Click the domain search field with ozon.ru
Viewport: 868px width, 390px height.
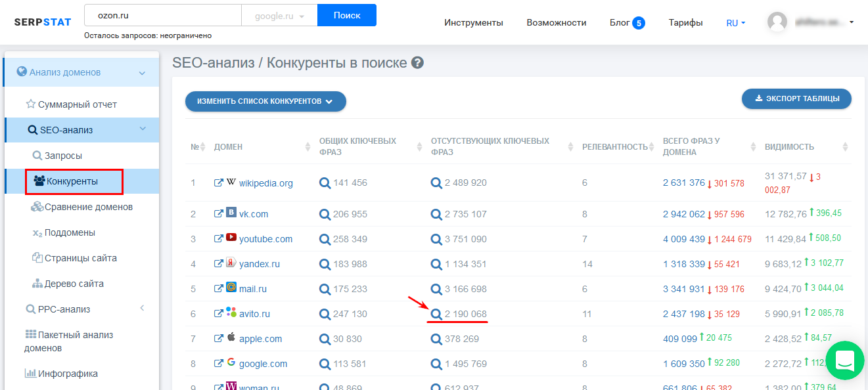163,15
